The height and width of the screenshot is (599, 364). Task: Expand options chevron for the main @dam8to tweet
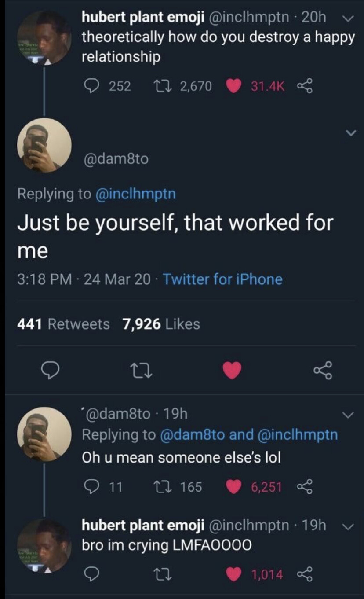pos(350,132)
